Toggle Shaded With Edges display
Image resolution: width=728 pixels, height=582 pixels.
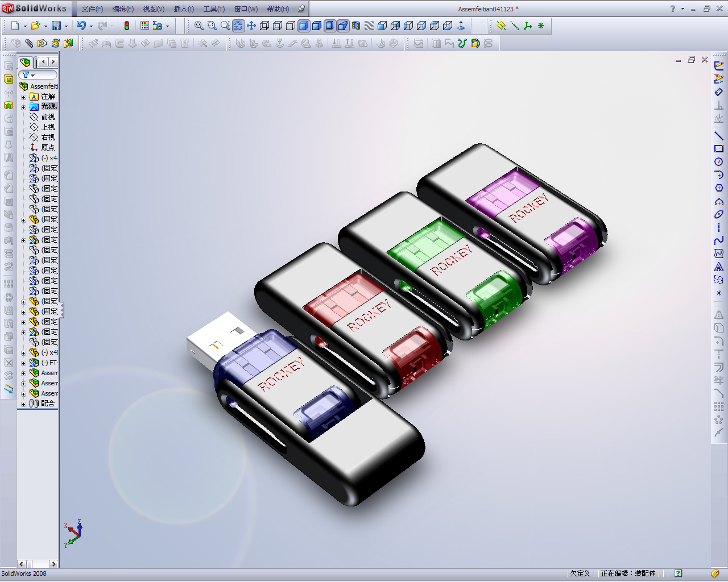(x=304, y=26)
